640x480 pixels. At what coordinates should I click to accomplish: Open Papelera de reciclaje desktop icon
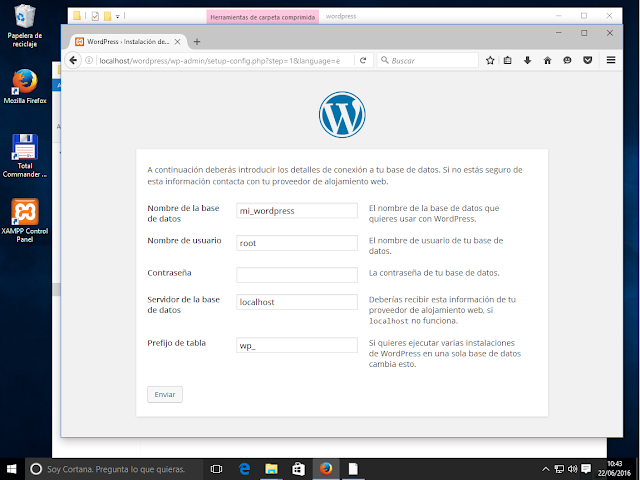24,25
